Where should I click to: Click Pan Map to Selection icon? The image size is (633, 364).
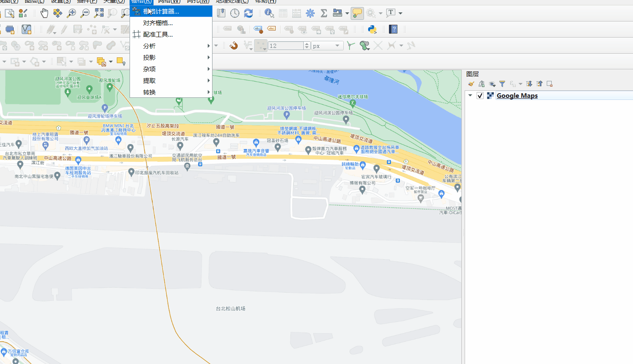click(x=58, y=13)
